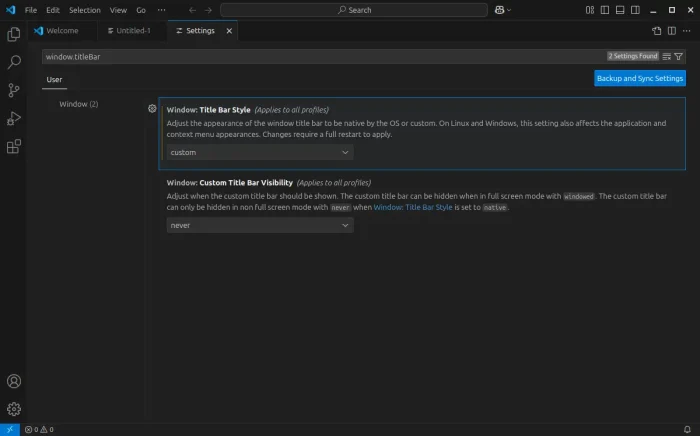700x436 pixels.
Task: Select the User settings scope tab
Action: 54,79
